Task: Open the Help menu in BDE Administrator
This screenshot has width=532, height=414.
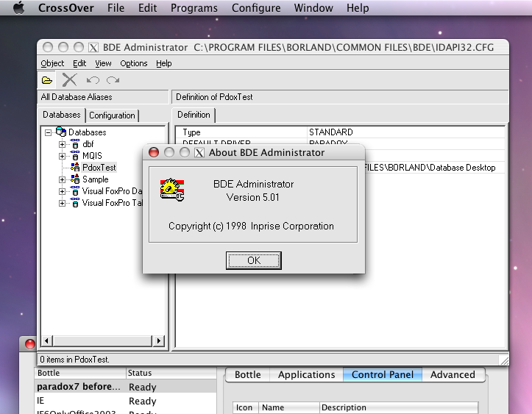Action: tap(164, 63)
